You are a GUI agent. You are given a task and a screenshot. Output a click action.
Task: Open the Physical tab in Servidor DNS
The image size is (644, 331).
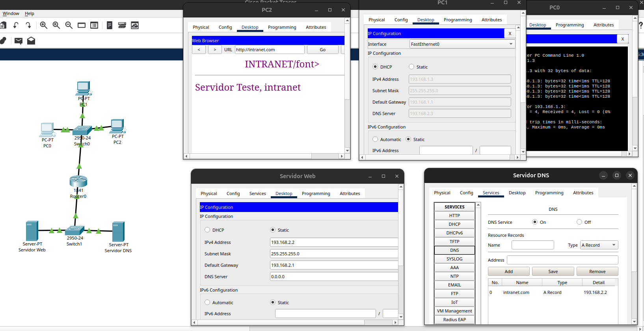click(442, 193)
